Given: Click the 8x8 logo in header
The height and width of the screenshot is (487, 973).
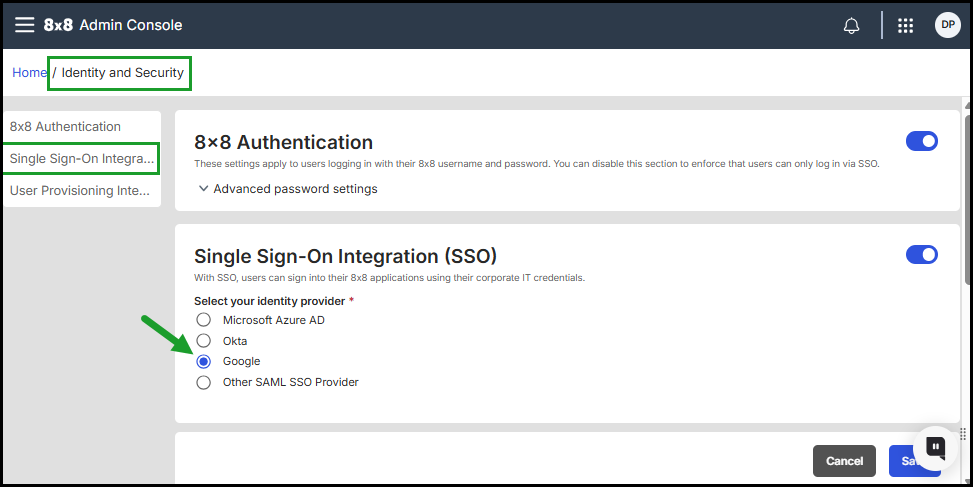Looking at the screenshot, I should pyautogui.click(x=57, y=25).
